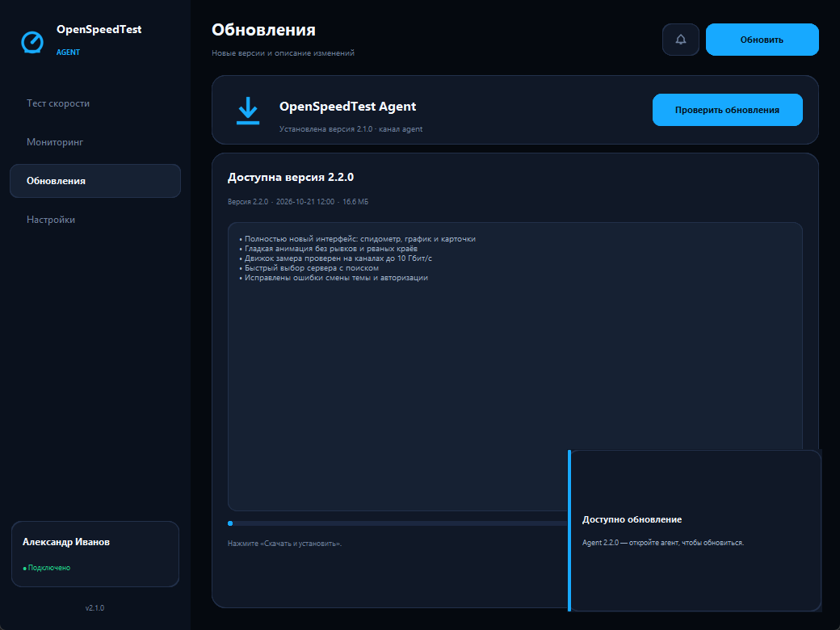Click the Гладкая анимация changelog line

pos(329,249)
